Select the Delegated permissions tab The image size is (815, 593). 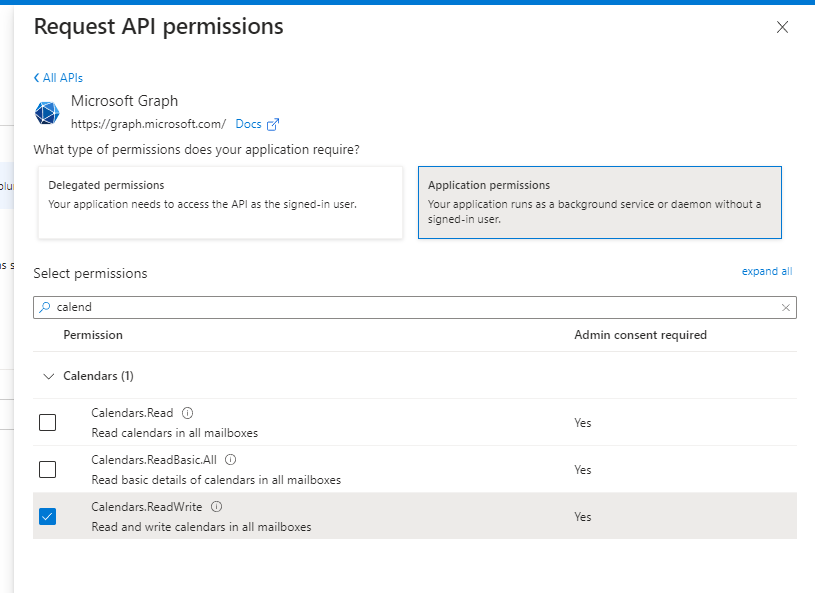point(220,202)
